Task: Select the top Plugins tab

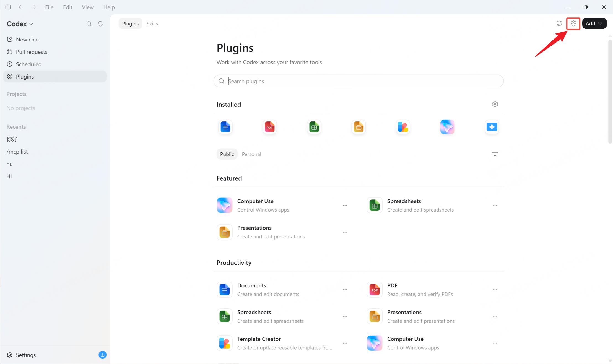Action: point(130,24)
